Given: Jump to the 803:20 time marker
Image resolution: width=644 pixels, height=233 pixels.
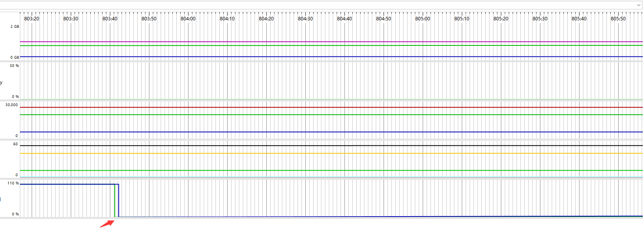Looking at the screenshot, I should tap(32, 19).
